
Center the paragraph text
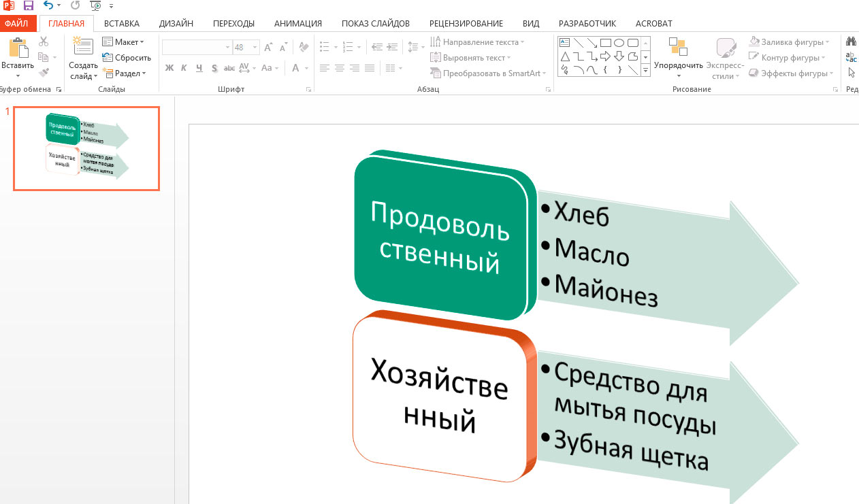340,68
